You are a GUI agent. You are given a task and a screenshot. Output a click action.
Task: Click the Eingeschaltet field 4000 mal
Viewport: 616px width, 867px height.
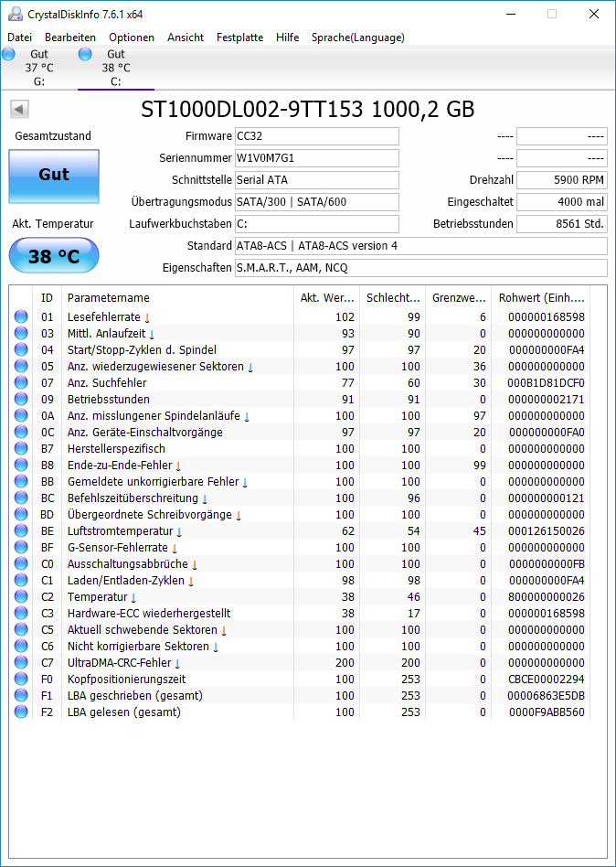point(562,202)
